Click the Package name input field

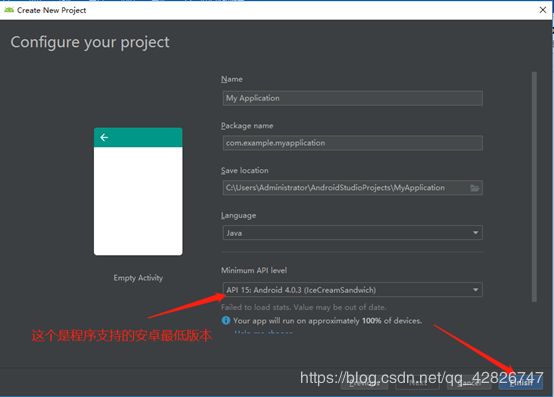tap(353, 143)
